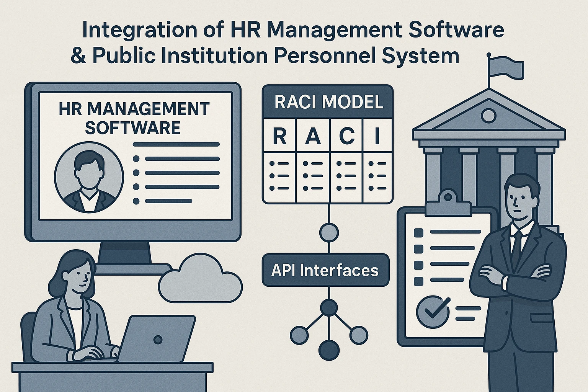Click the right node of the network diagram
This screenshot has width=588, height=392.
358,335
